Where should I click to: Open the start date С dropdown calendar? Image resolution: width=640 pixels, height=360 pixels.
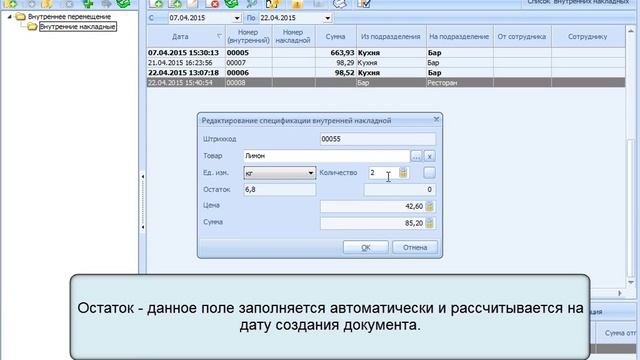237,18
